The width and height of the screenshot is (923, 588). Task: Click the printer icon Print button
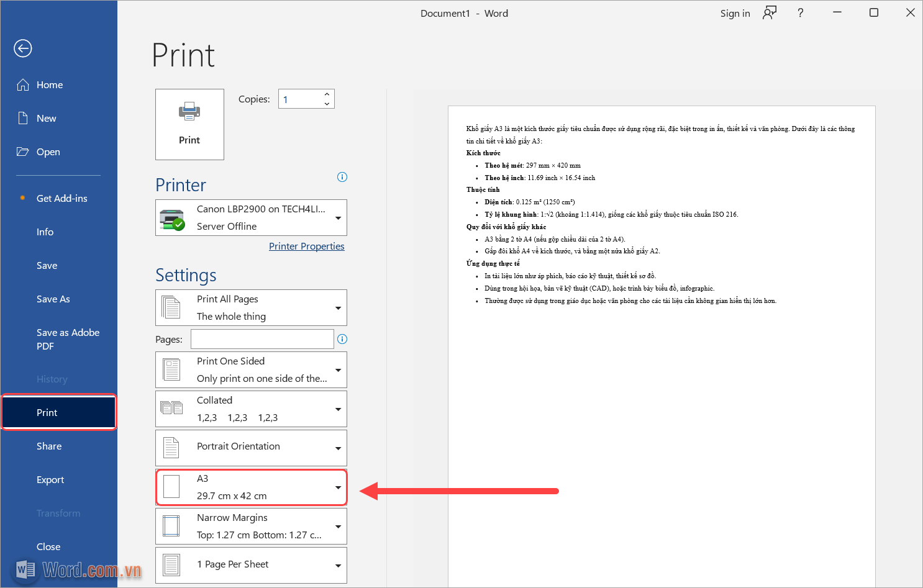tap(189, 124)
